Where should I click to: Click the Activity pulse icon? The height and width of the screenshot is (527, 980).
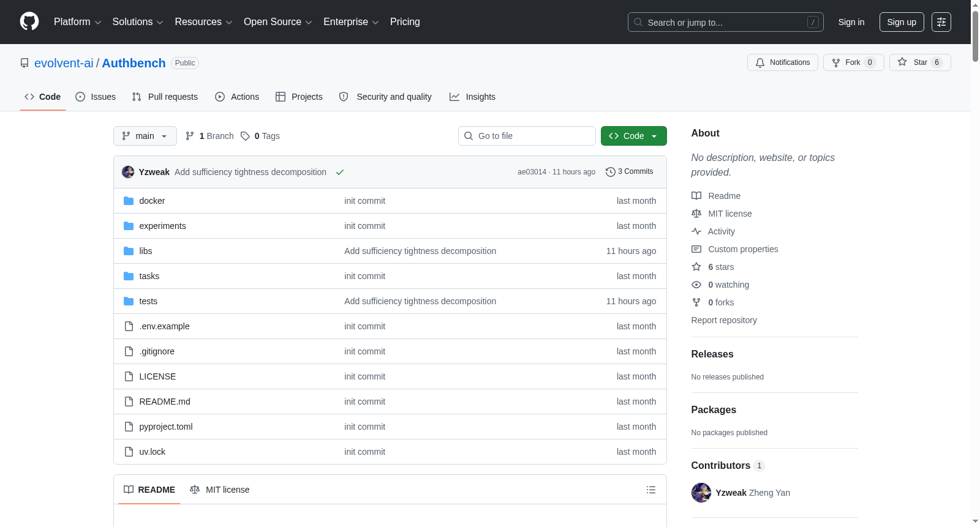point(696,231)
